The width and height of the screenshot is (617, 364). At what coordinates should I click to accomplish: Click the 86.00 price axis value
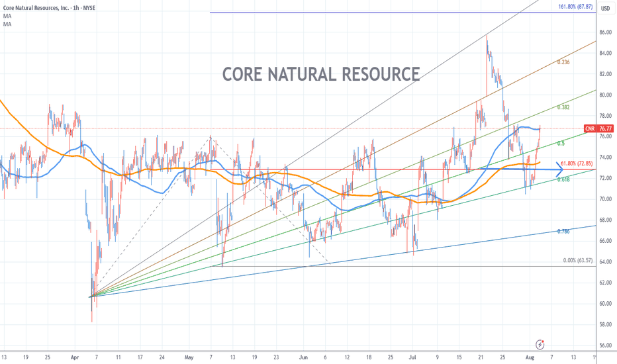(605, 32)
